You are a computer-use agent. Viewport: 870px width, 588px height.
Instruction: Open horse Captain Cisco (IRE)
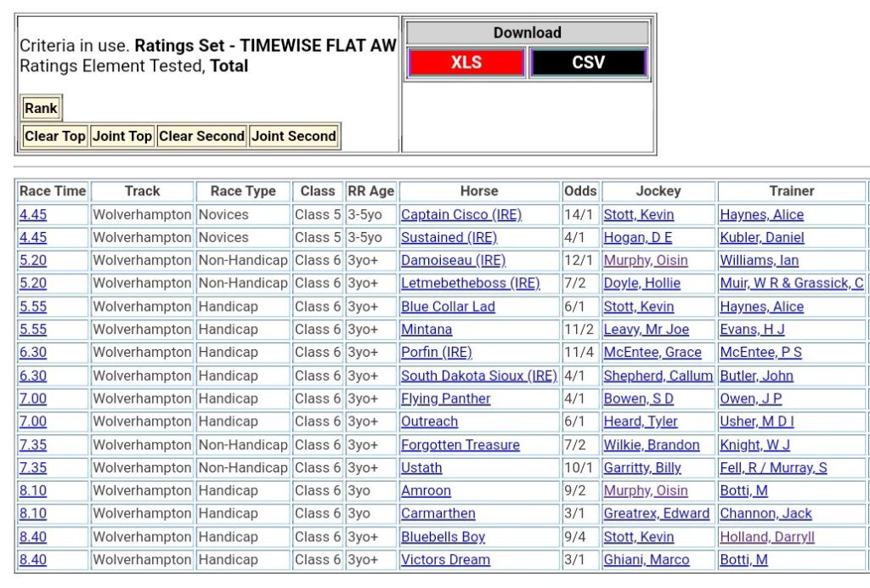pyautogui.click(x=460, y=215)
